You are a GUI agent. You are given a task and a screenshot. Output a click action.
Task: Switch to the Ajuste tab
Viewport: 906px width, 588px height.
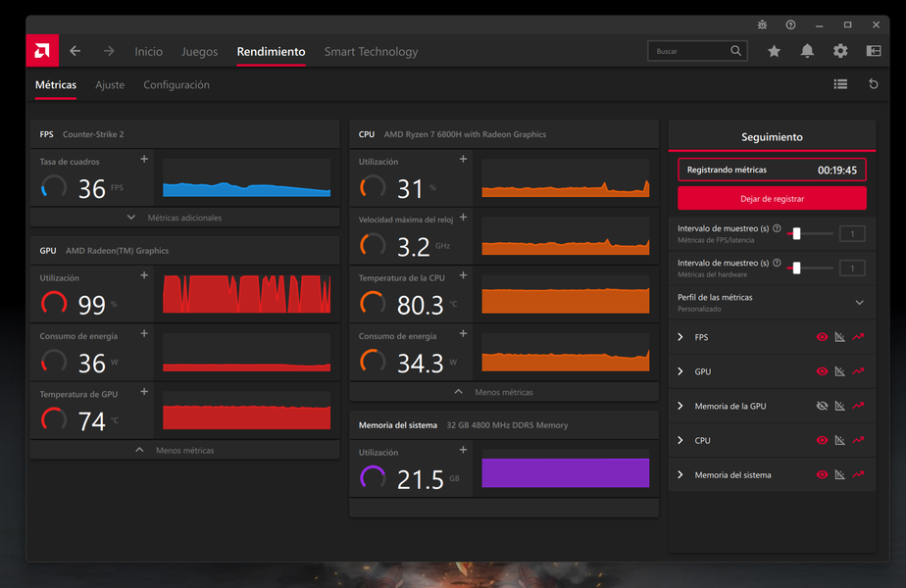(x=110, y=85)
